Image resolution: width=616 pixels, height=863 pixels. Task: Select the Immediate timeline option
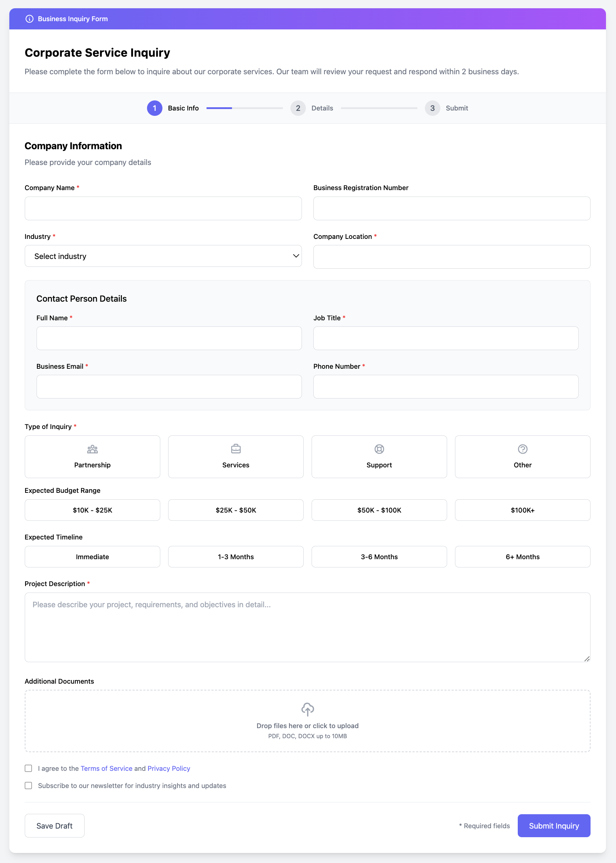coord(92,556)
